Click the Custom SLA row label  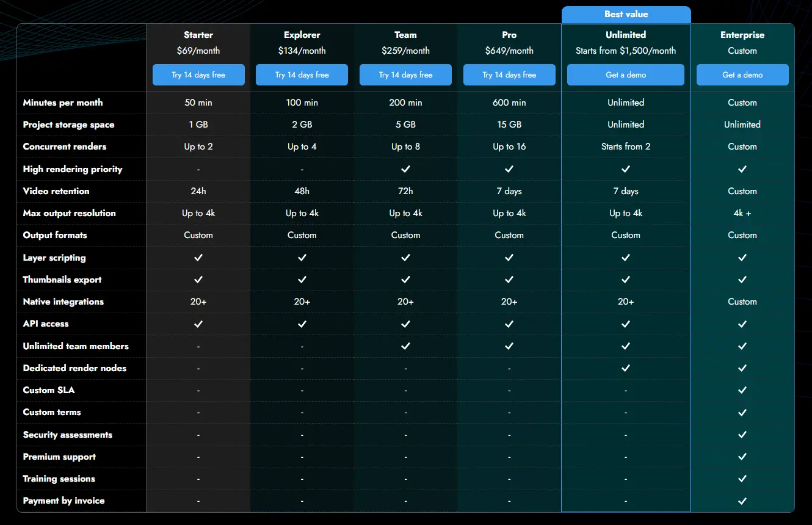(x=49, y=390)
